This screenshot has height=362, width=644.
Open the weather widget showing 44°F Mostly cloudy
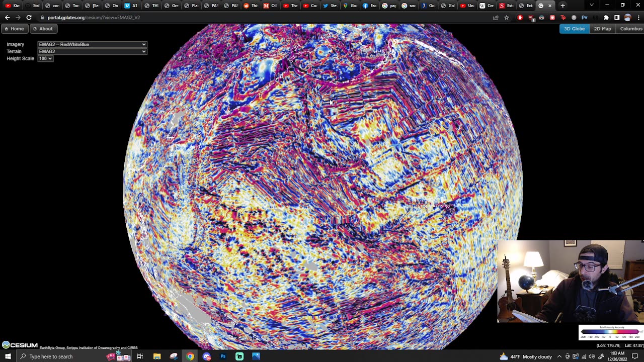tap(526, 356)
